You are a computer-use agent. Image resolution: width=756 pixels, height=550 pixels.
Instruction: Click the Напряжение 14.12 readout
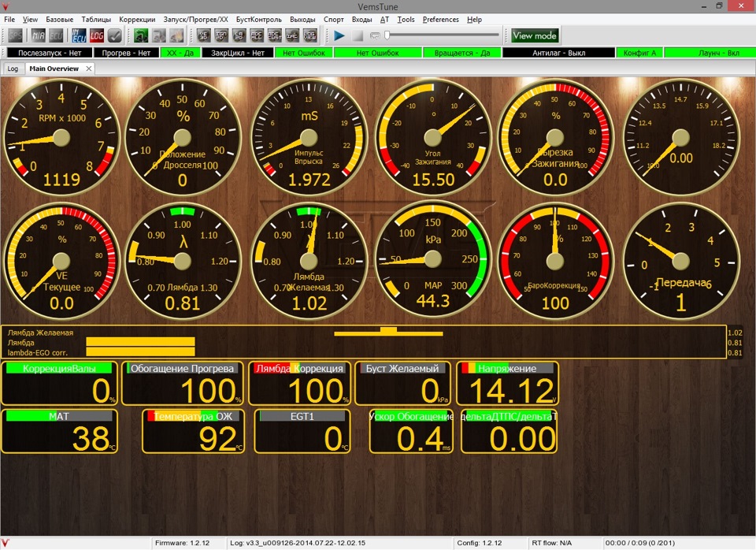507,383
